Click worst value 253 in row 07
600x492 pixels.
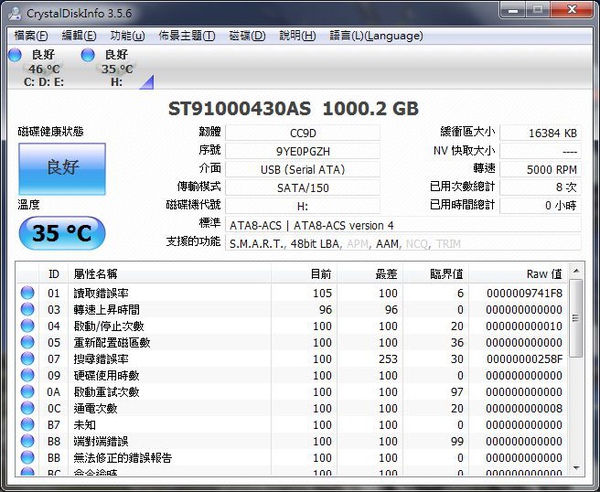pyautogui.click(x=388, y=359)
